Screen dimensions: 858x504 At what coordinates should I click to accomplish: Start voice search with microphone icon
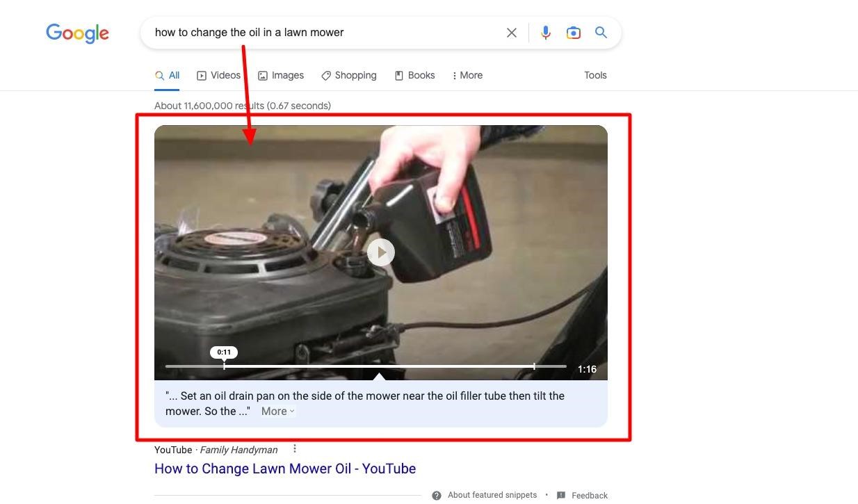(546, 33)
